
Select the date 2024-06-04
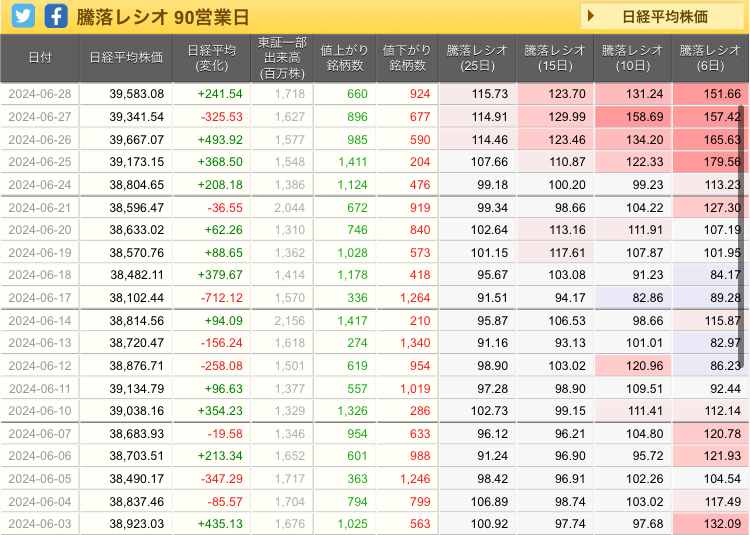(40, 501)
